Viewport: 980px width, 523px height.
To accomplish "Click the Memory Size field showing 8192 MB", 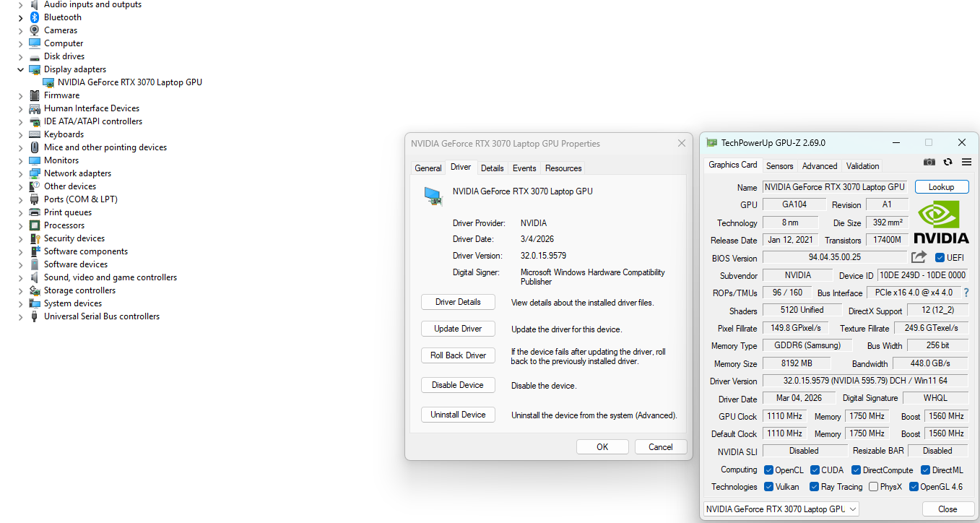I will point(797,363).
